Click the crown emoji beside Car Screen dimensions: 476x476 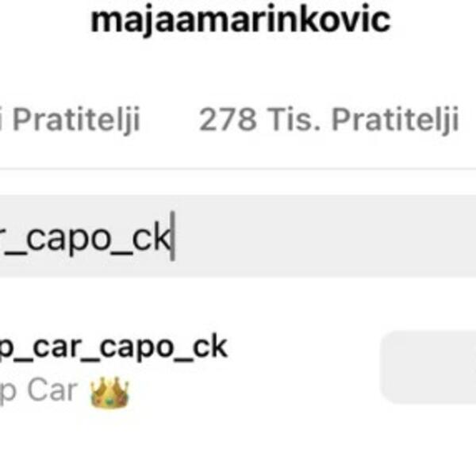click(x=109, y=393)
